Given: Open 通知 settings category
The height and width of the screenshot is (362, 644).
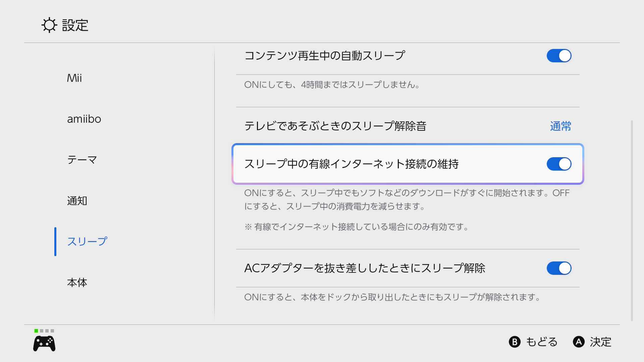Looking at the screenshot, I should [77, 201].
